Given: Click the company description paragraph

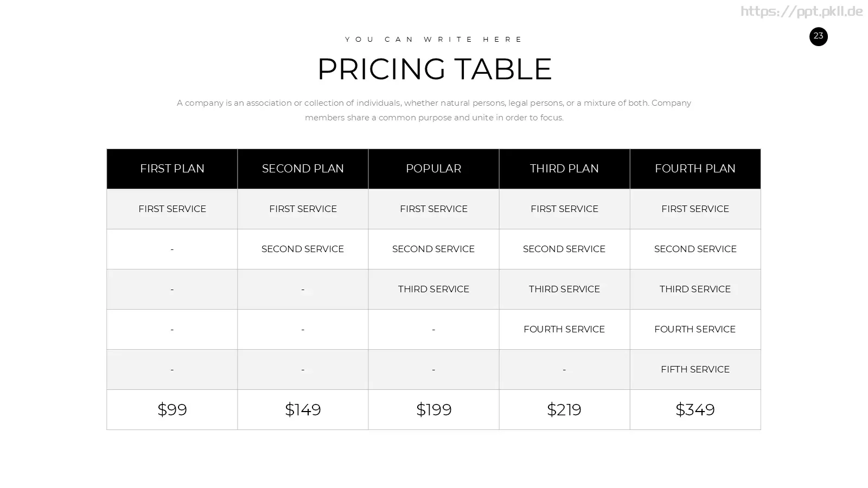Looking at the screenshot, I should tap(434, 110).
